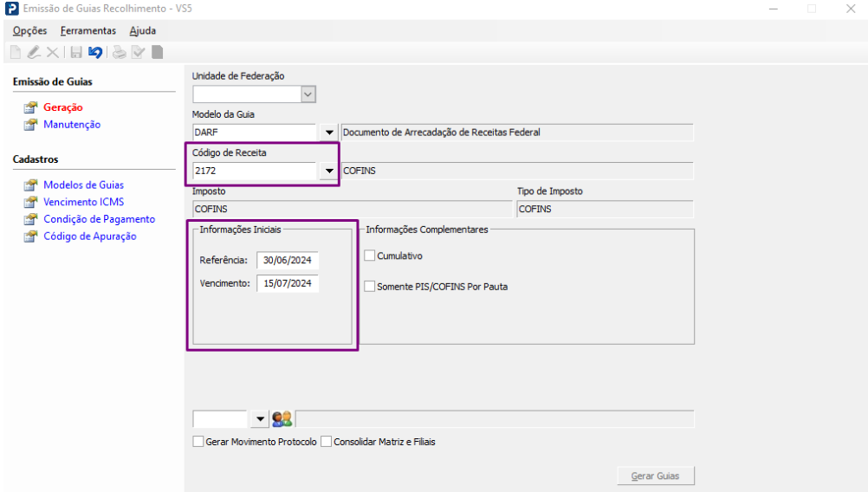Open the Ferramentas menu

[87, 30]
